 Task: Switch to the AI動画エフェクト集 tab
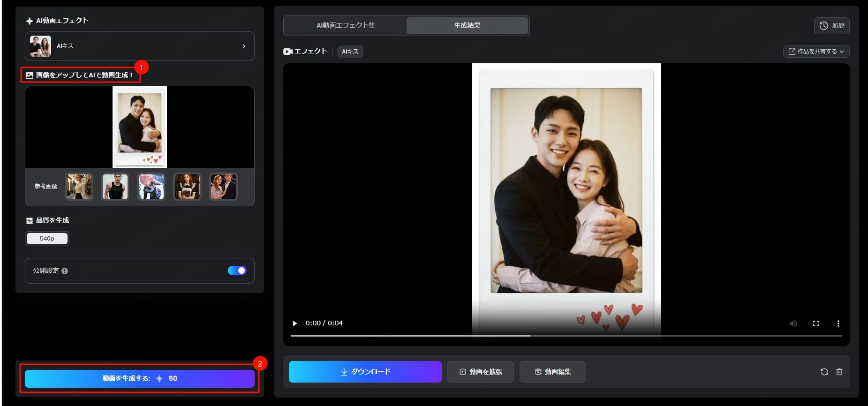346,25
